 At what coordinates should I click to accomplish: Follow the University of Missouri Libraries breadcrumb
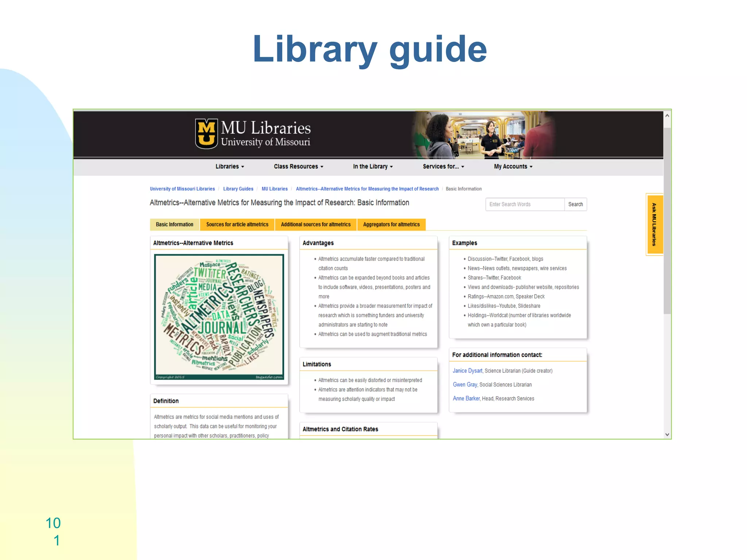pyautogui.click(x=182, y=189)
